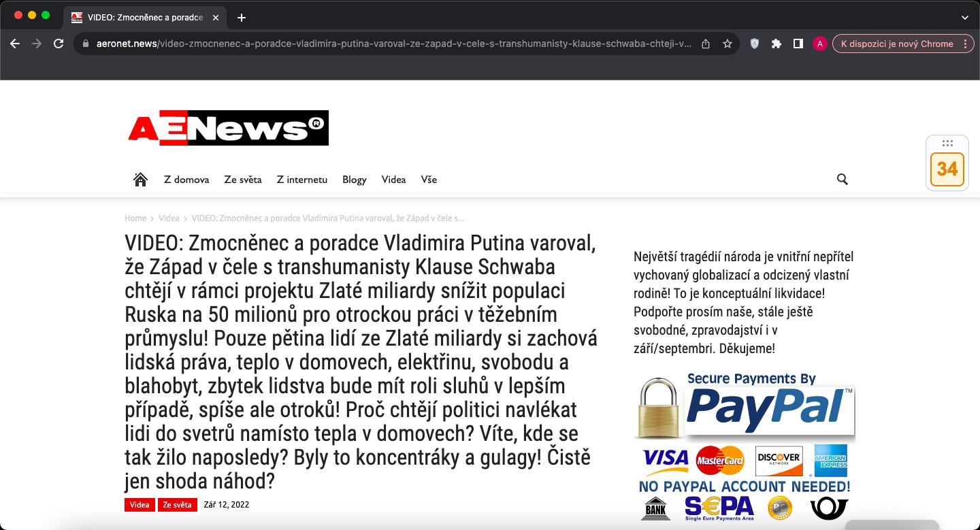980x530 pixels.
Task: Open the site search magnifier icon
Action: [x=842, y=180]
